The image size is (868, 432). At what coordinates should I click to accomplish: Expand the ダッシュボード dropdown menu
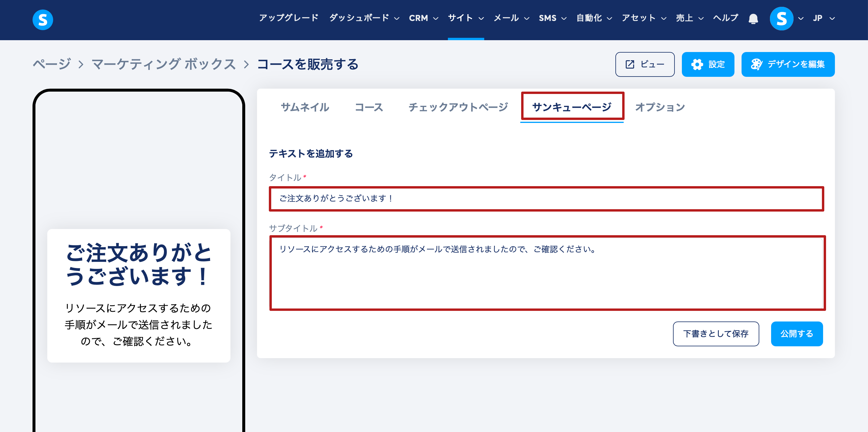coord(364,18)
